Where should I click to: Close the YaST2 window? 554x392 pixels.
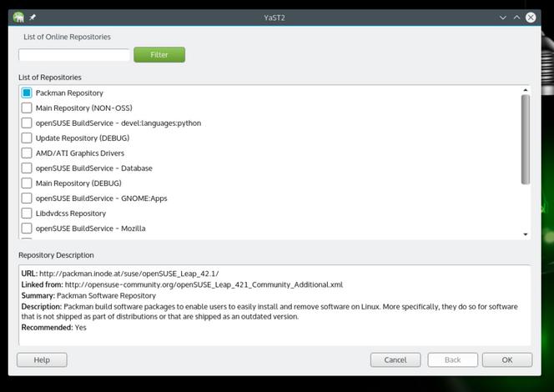531,18
